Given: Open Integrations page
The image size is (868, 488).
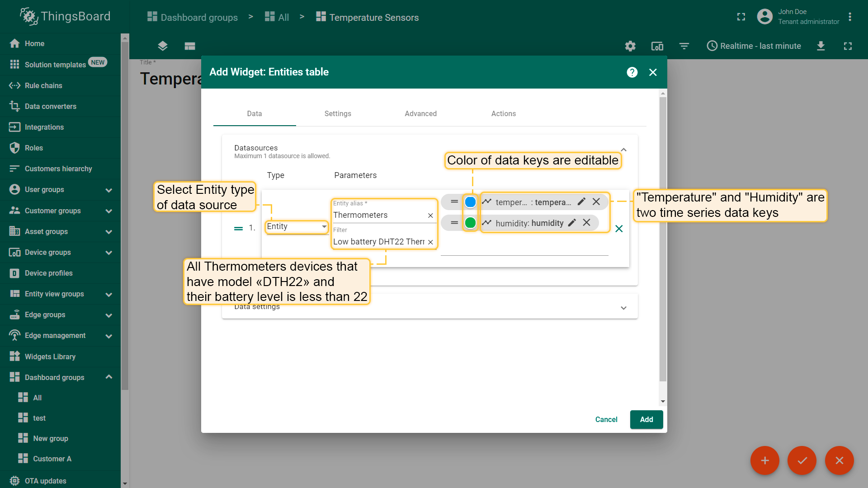Looking at the screenshot, I should click(x=60, y=127).
